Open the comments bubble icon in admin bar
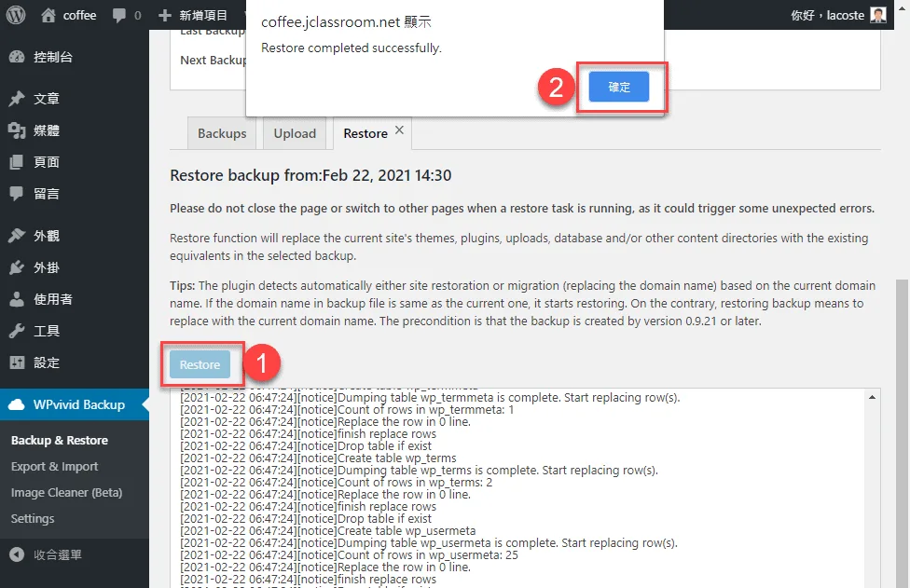The image size is (910, 588). pos(119,16)
